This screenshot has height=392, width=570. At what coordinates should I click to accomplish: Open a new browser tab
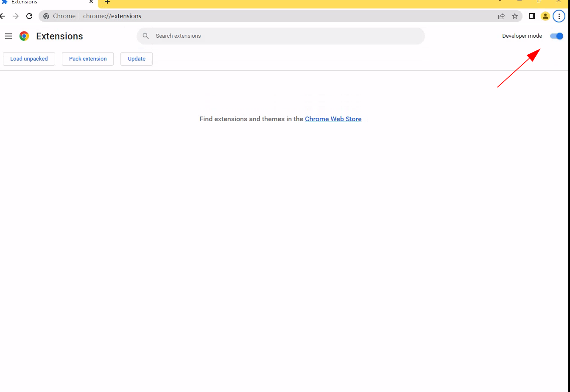pos(107,2)
